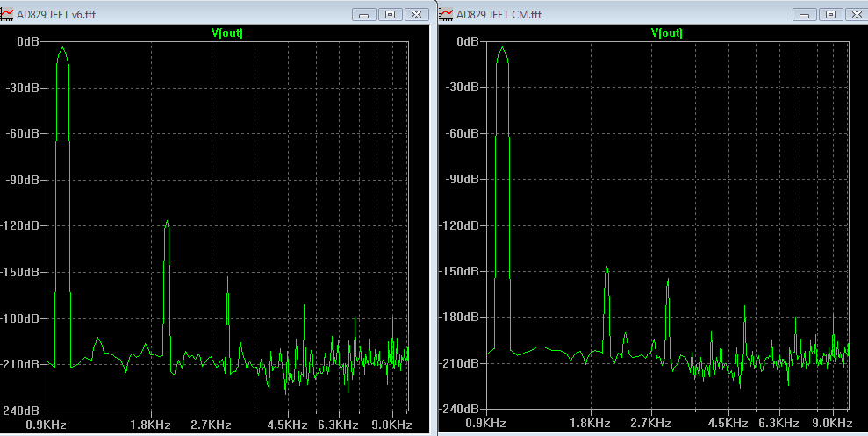Click the fundamental peak in v6.fft plot

click(x=62, y=49)
